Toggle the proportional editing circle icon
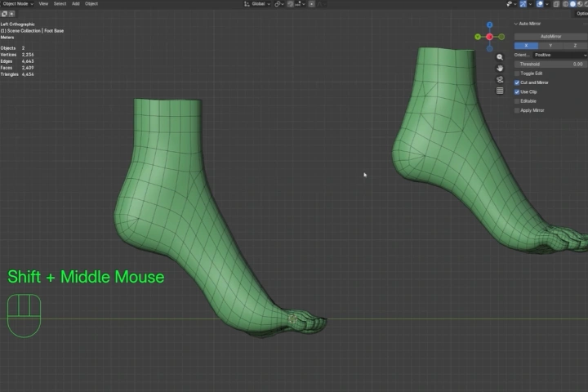Screen dimensions: 588x392 [312, 4]
